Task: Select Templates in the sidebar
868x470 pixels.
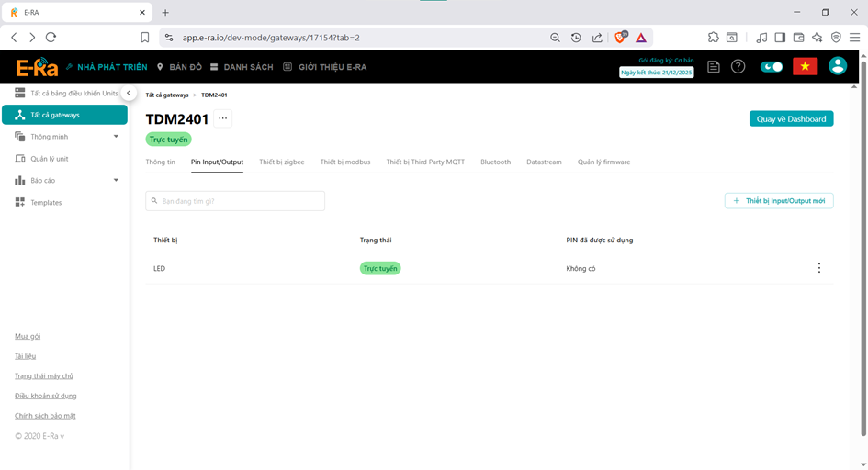Action: click(x=46, y=203)
